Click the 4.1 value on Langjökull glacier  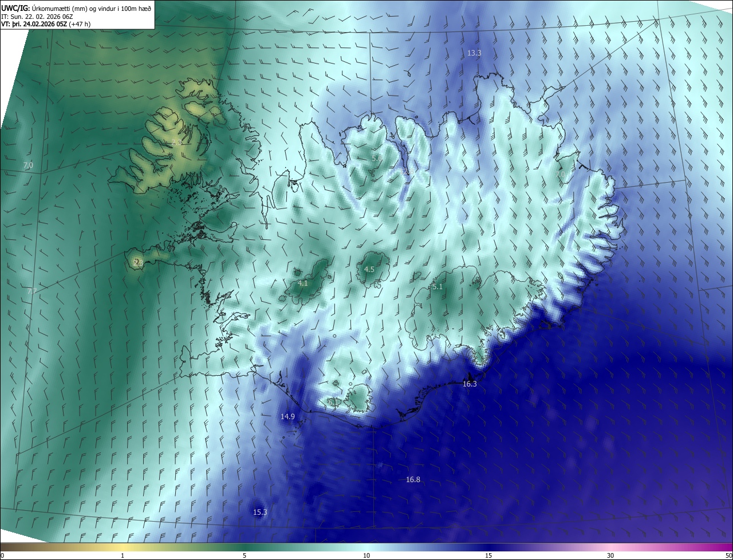(x=303, y=283)
